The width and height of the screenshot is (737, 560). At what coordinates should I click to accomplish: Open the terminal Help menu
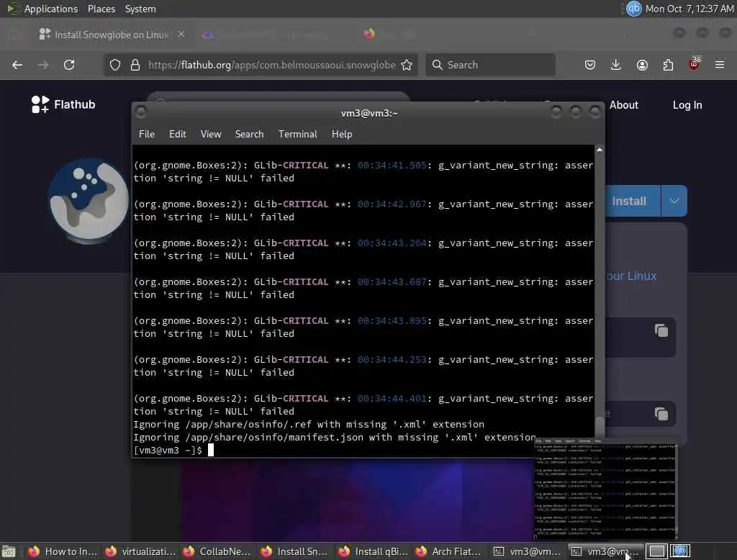pos(342,134)
